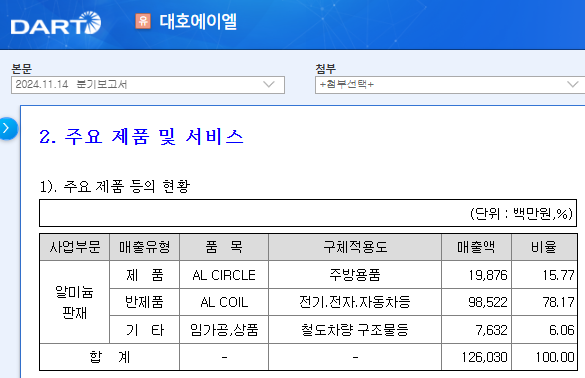Click the 126,030 total sales value
The height and width of the screenshot is (378, 585).
[484, 357]
